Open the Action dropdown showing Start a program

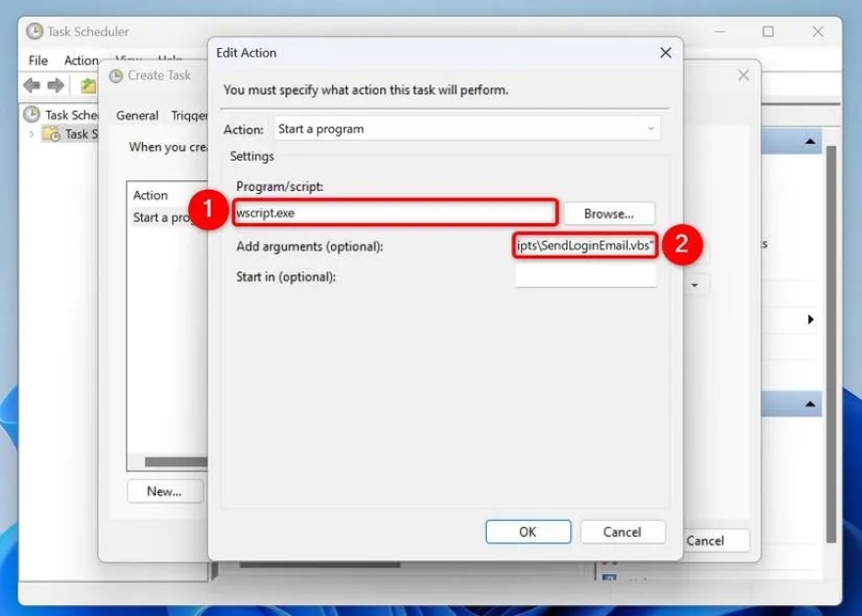[x=466, y=127]
